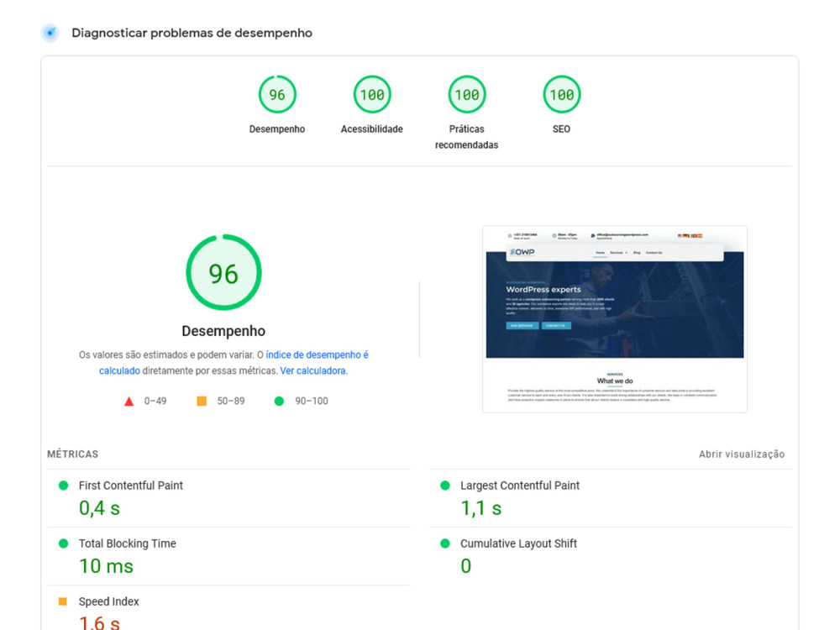840x630 pixels.
Task: Click the '10 ms' Total Blocking Time value
Action: [106, 565]
